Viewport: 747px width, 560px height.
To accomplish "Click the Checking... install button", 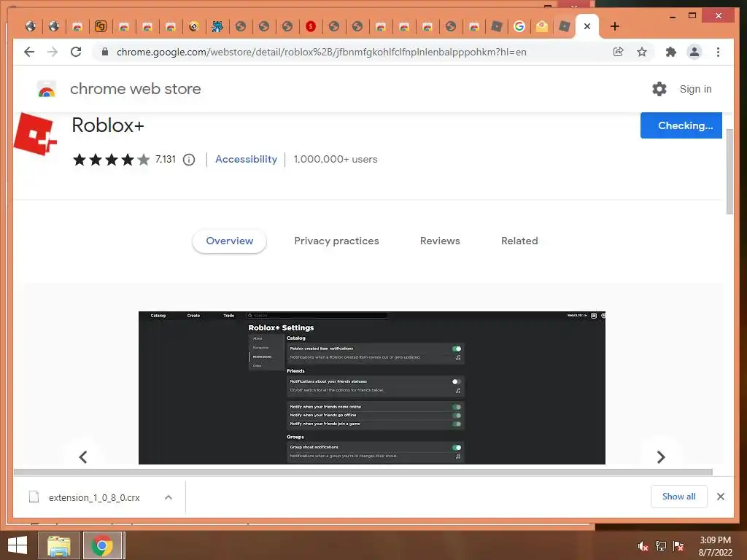I will point(681,125).
